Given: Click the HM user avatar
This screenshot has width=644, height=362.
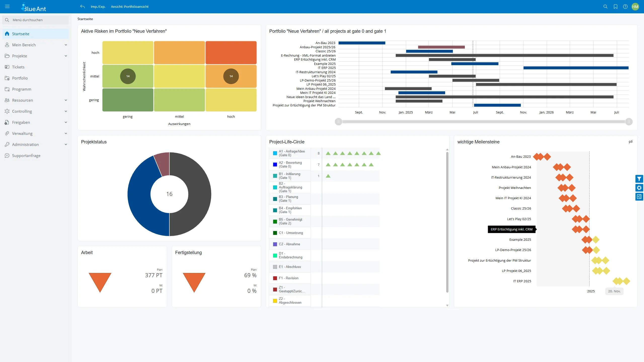Looking at the screenshot, I should (635, 7).
